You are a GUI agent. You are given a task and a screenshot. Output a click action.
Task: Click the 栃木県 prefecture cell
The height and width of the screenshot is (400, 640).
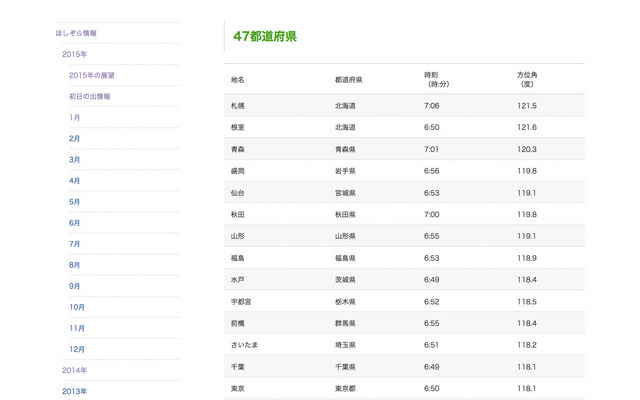coord(345,302)
